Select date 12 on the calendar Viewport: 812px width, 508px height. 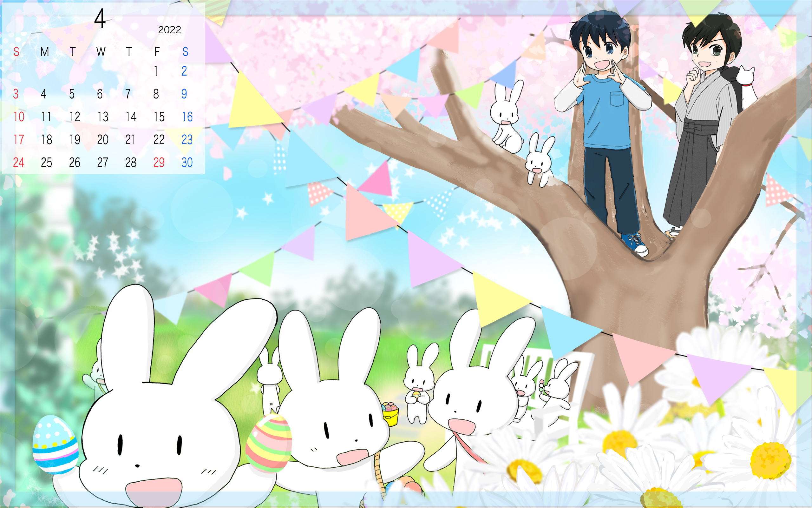pos(75,117)
